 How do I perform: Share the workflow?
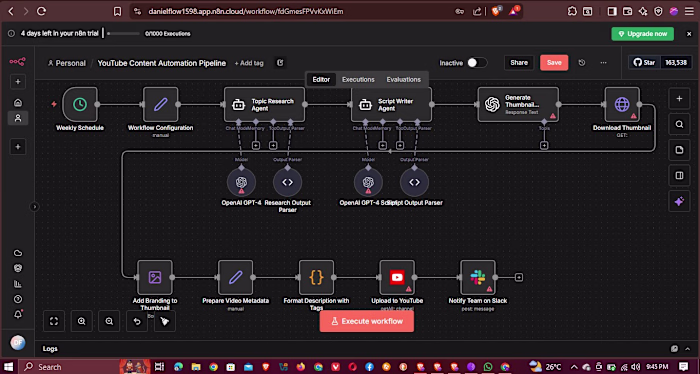[519, 63]
